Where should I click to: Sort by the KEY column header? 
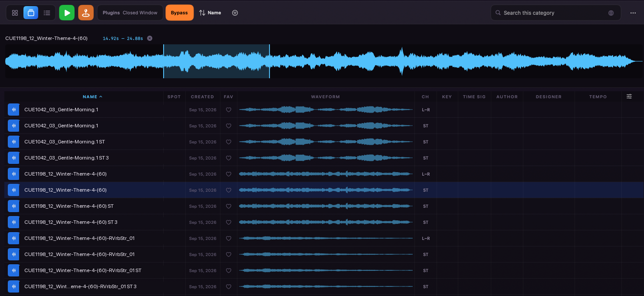click(x=447, y=97)
